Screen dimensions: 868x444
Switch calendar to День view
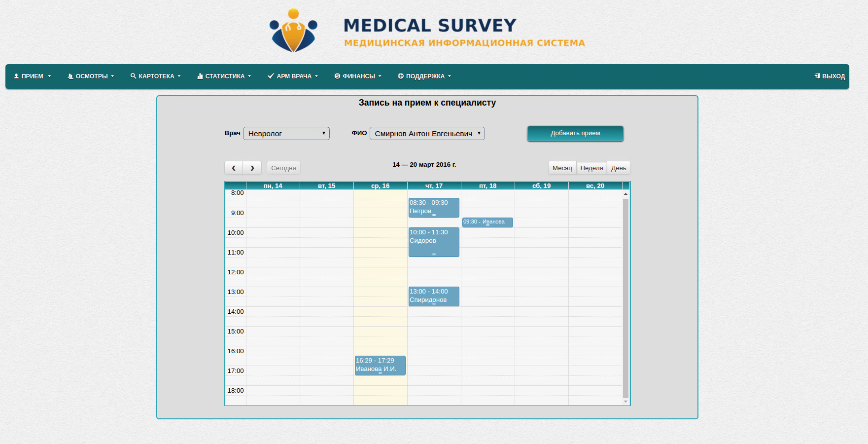pyautogui.click(x=619, y=168)
